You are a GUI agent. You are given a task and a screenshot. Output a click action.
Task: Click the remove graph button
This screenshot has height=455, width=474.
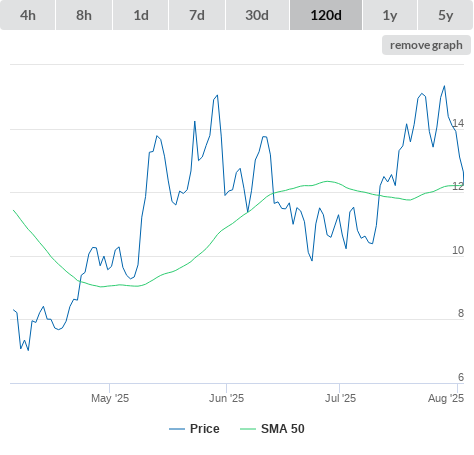coord(426,45)
